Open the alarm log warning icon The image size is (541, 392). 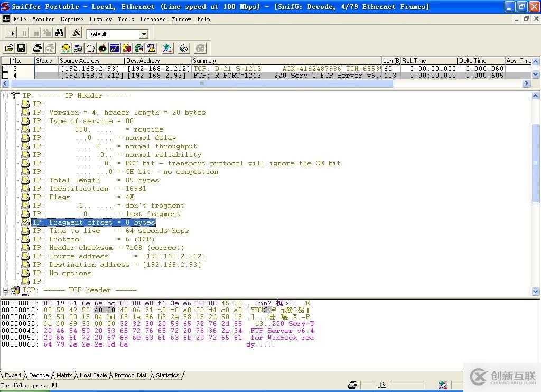tap(151, 49)
